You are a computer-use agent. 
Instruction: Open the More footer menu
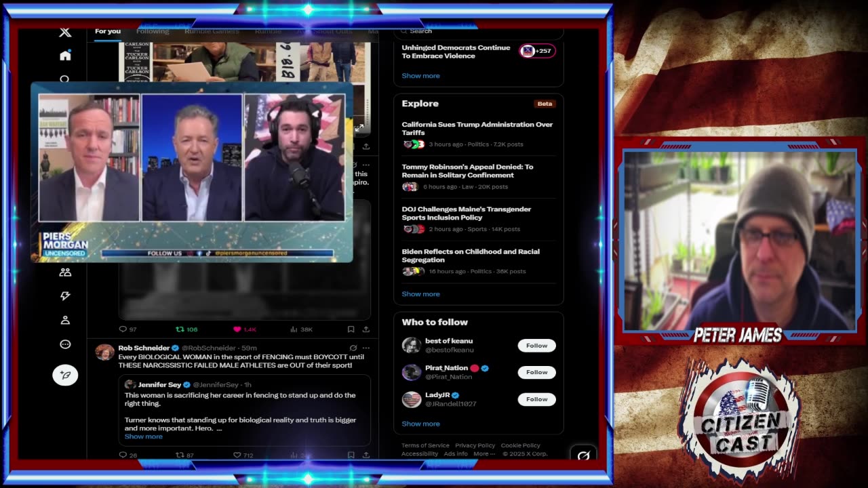[484, 453]
